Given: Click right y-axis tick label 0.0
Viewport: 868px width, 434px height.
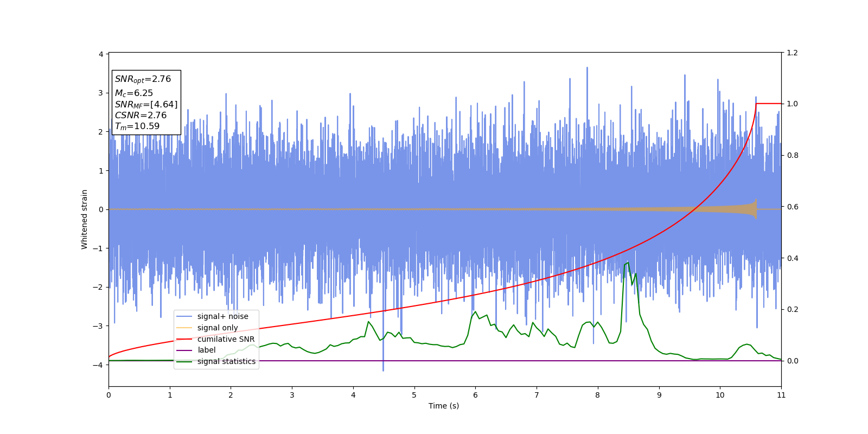Looking at the screenshot, I should coord(792,361).
